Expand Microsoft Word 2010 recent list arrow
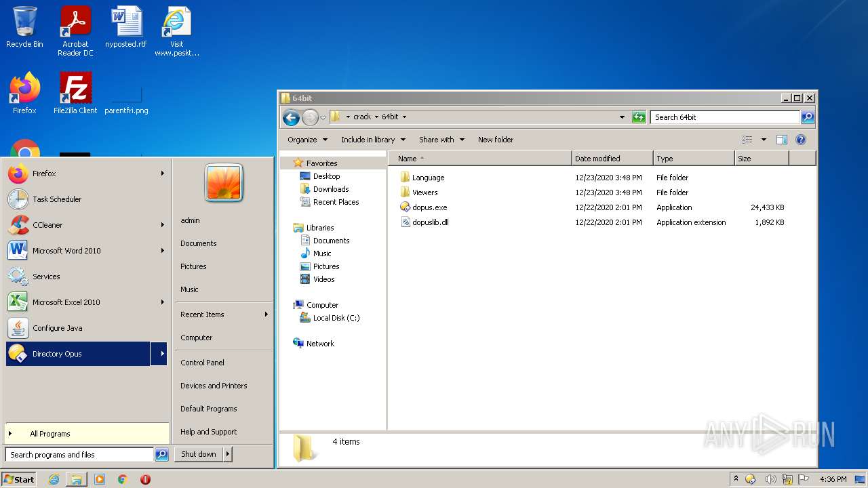This screenshot has height=488, width=868. [162, 251]
